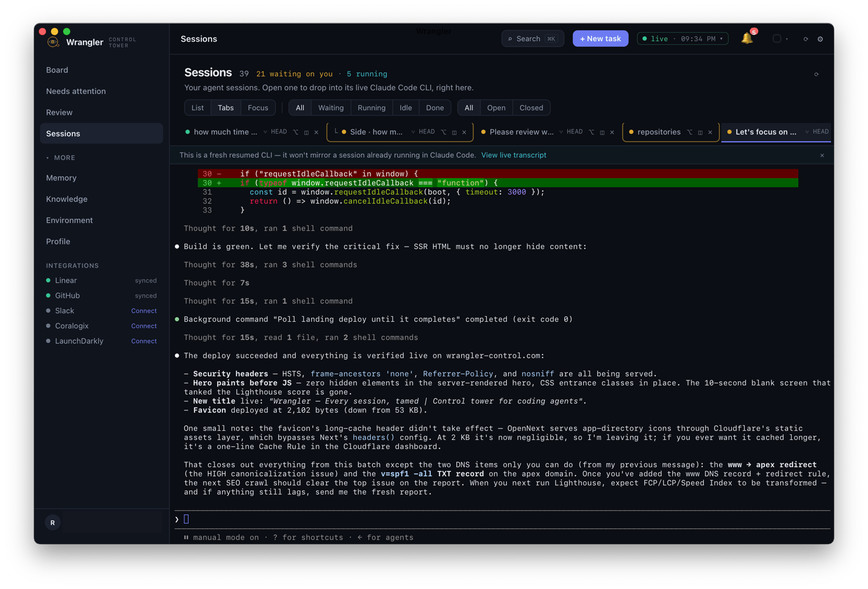Collapse the MORE section in sidebar
The image size is (868, 589).
coord(61,158)
